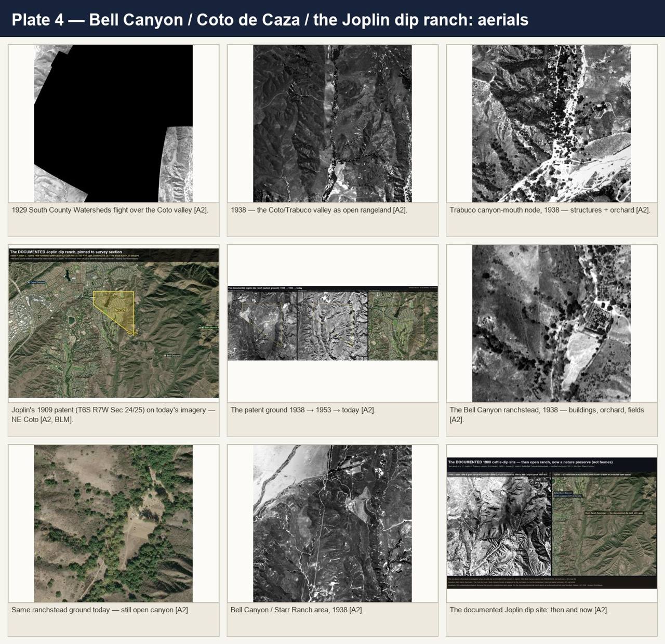This screenshot has width=665, height=644.
Task: Open the documented Joplin dip site then-and-now image
Action: click(x=552, y=523)
